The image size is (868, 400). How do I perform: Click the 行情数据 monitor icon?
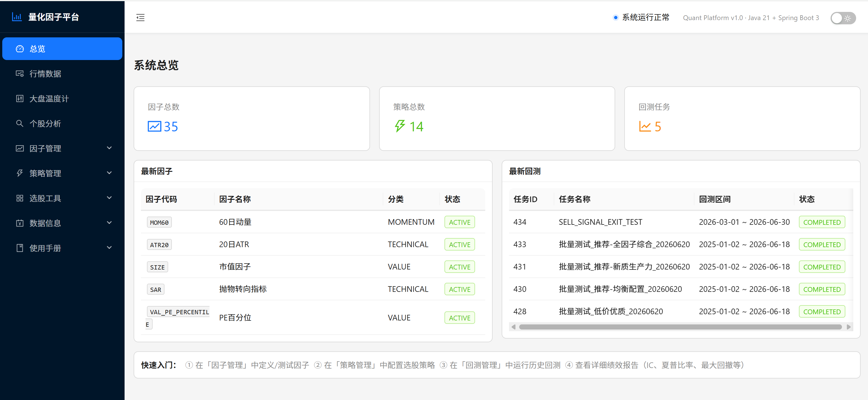pos(20,74)
